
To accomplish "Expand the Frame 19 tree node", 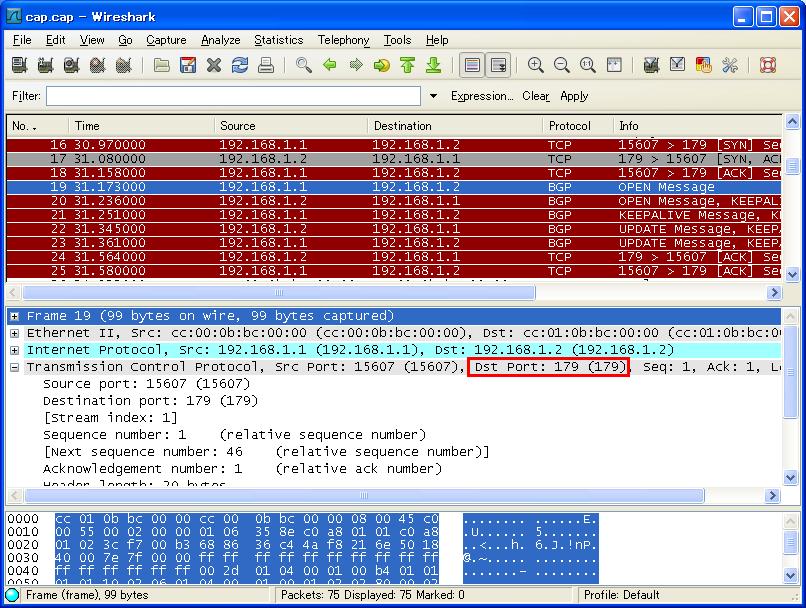I will pyautogui.click(x=14, y=317).
